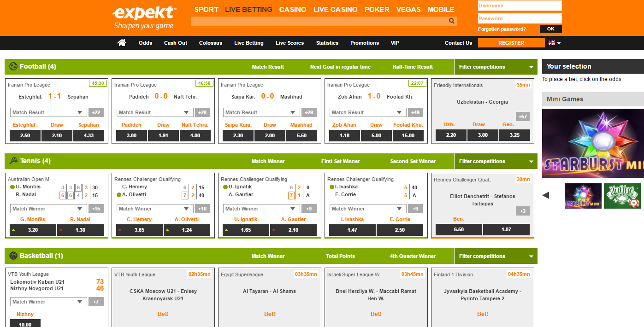Open the SPORT top menu
The width and height of the screenshot is (644, 327).
(x=206, y=10)
